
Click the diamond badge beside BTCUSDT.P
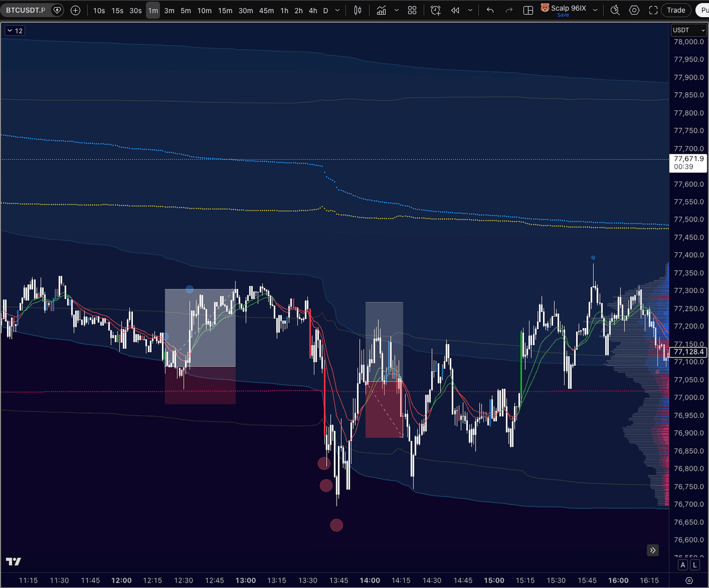(x=57, y=10)
